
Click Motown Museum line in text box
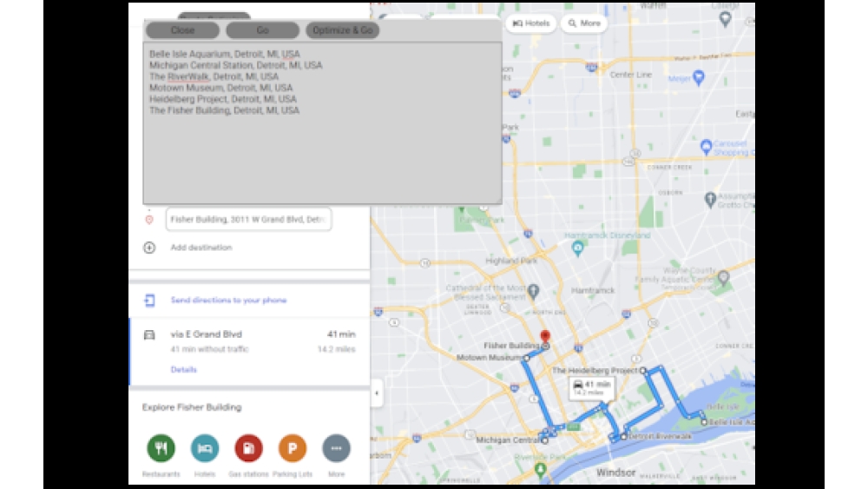coord(220,88)
